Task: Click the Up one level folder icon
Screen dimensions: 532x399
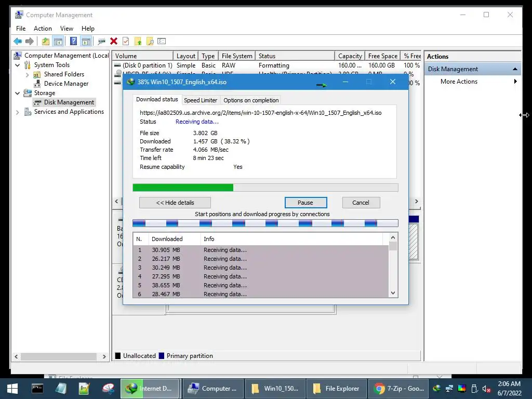Action: tap(46, 42)
